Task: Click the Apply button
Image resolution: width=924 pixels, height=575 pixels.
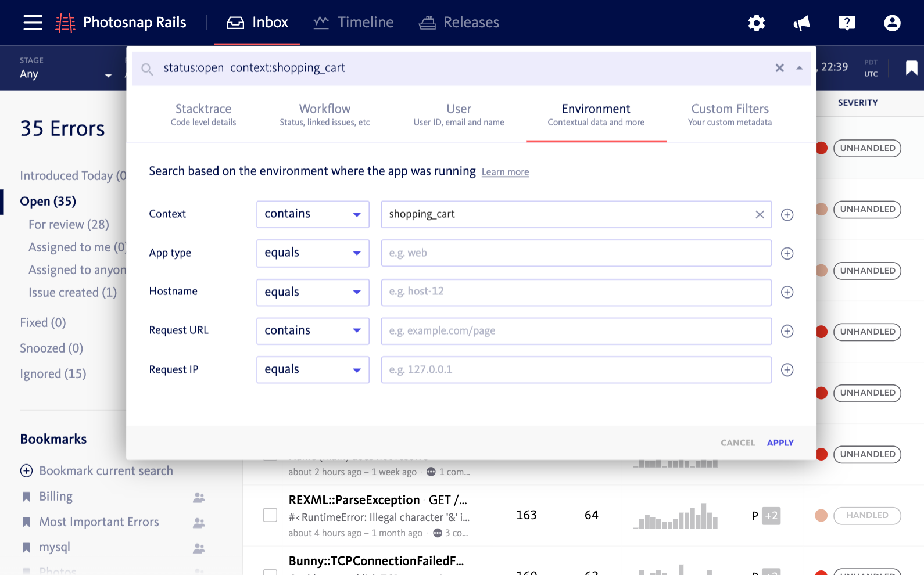Action: (780, 443)
